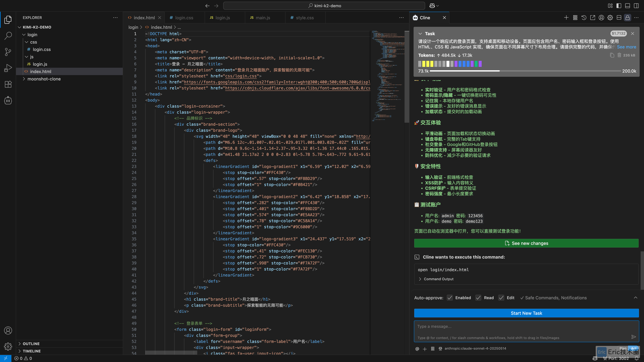Viewport: 644px width, 362px height.
Task: Switch to the login.css tab
Action: (x=184, y=17)
